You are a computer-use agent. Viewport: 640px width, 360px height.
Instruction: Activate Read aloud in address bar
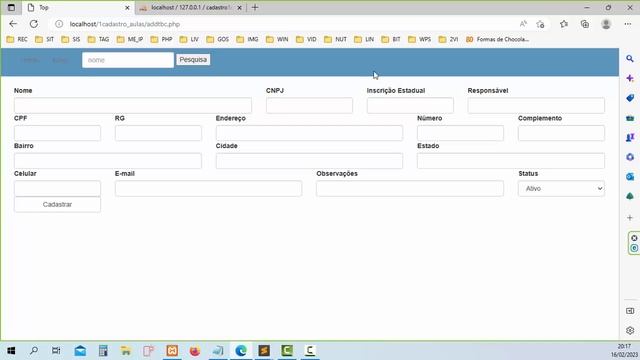coord(523,24)
